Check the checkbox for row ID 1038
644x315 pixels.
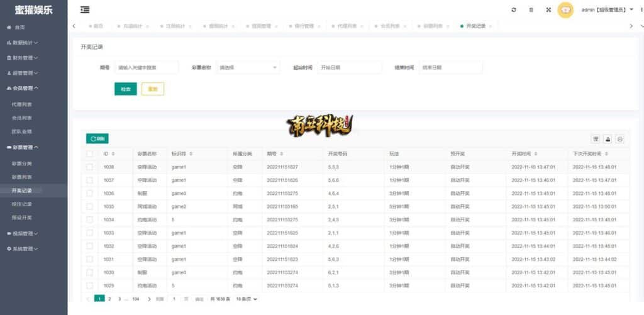pyautogui.click(x=90, y=167)
